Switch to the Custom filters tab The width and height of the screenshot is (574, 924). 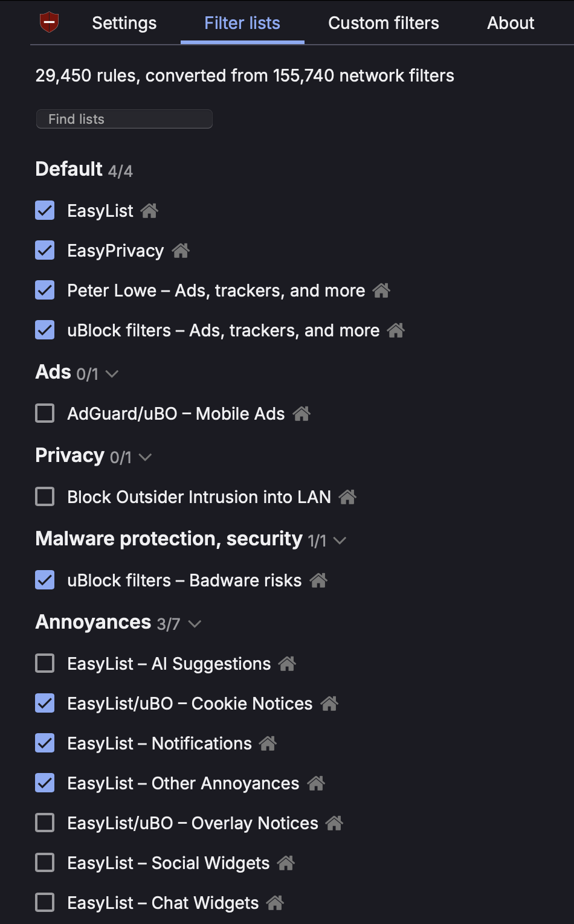[x=383, y=23]
